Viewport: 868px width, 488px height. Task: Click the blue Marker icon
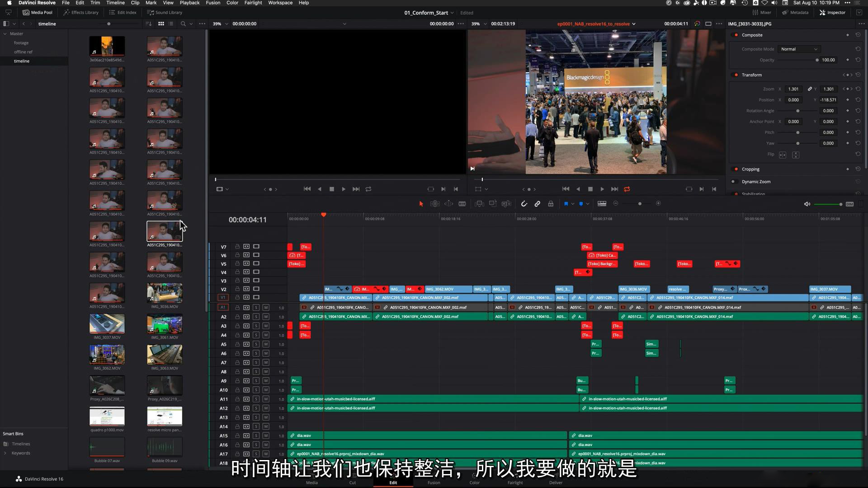point(581,204)
